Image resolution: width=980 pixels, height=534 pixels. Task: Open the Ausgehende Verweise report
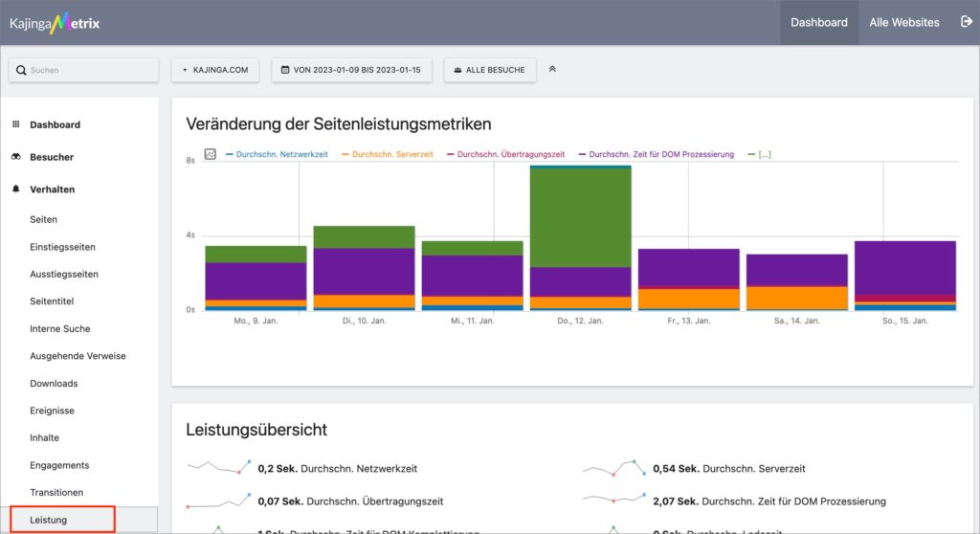[x=78, y=356]
